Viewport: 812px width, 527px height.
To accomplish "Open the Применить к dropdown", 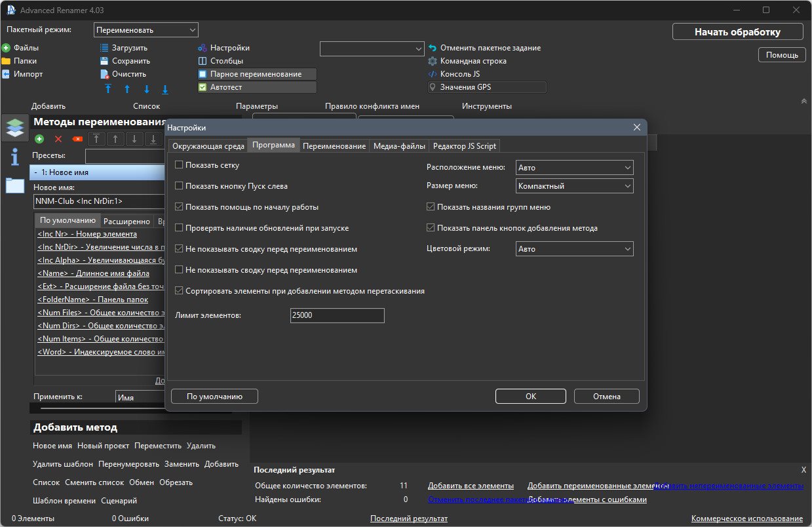I will (x=140, y=397).
